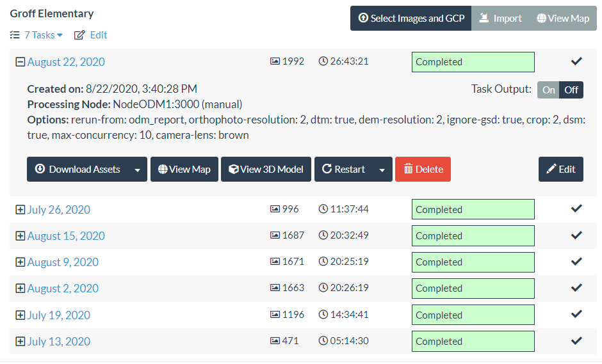Click the clock icon beside 26:43:21
Image resolution: width=602 pixels, height=364 pixels.
point(323,61)
